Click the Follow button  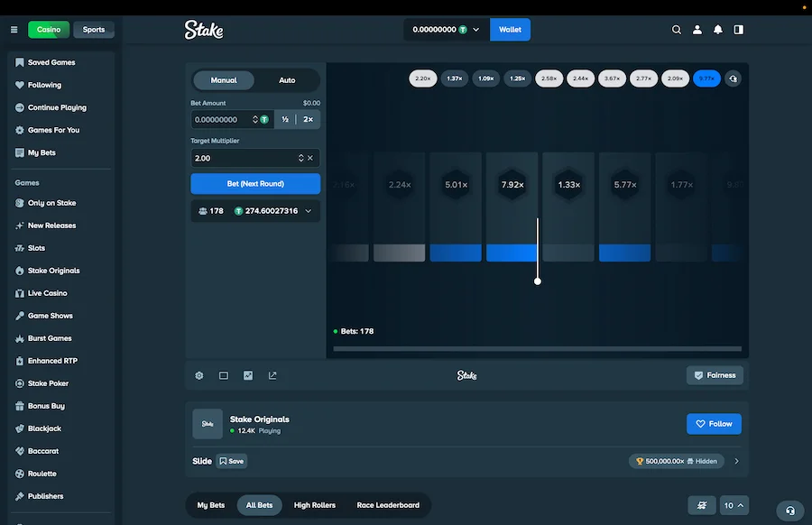pos(714,424)
